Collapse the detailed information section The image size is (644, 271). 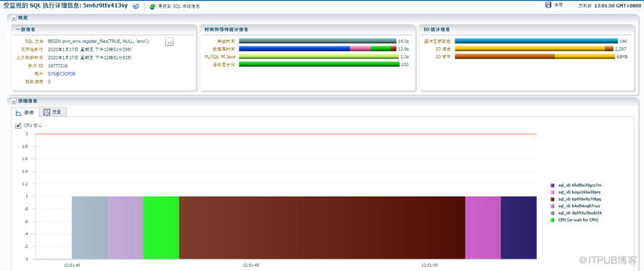[x=14, y=101]
